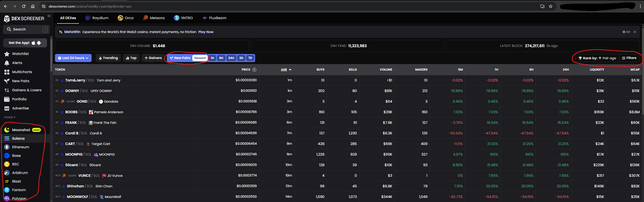Switch to the Orca DEX tab
The width and height of the screenshot is (644, 202).
point(125,18)
